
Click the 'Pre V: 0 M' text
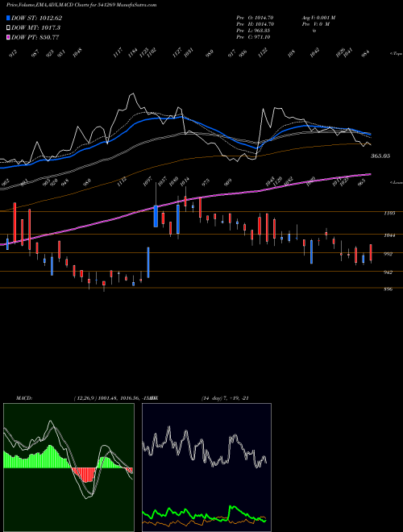pos(315,24)
